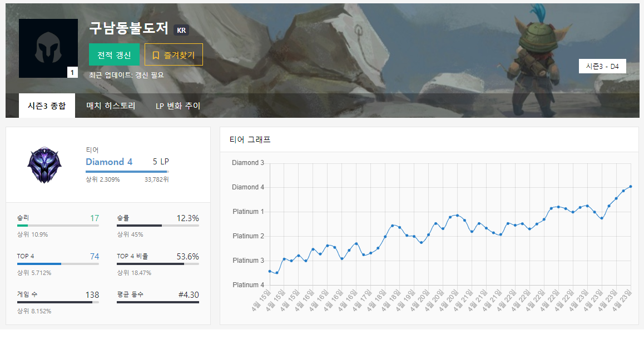Viewport: 644px width, 360px height.
Task: Add to favorites with 즐겨찾기 button
Action: (x=174, y=55)
